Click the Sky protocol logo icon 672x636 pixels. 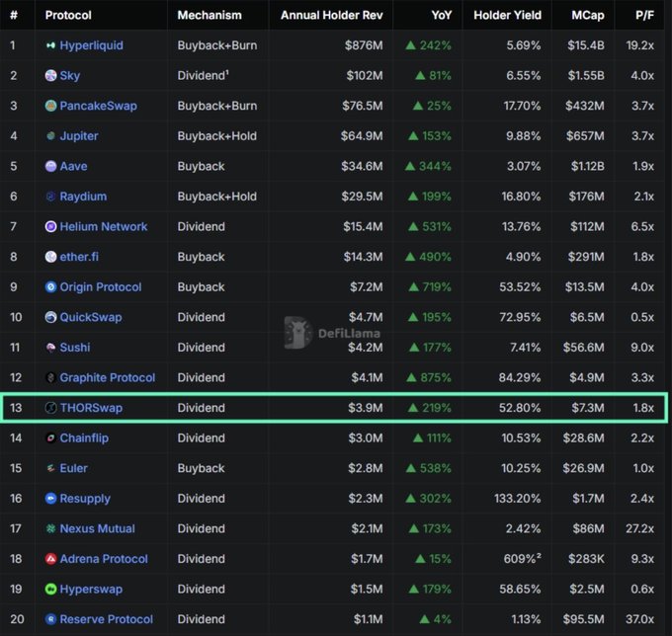50,75
